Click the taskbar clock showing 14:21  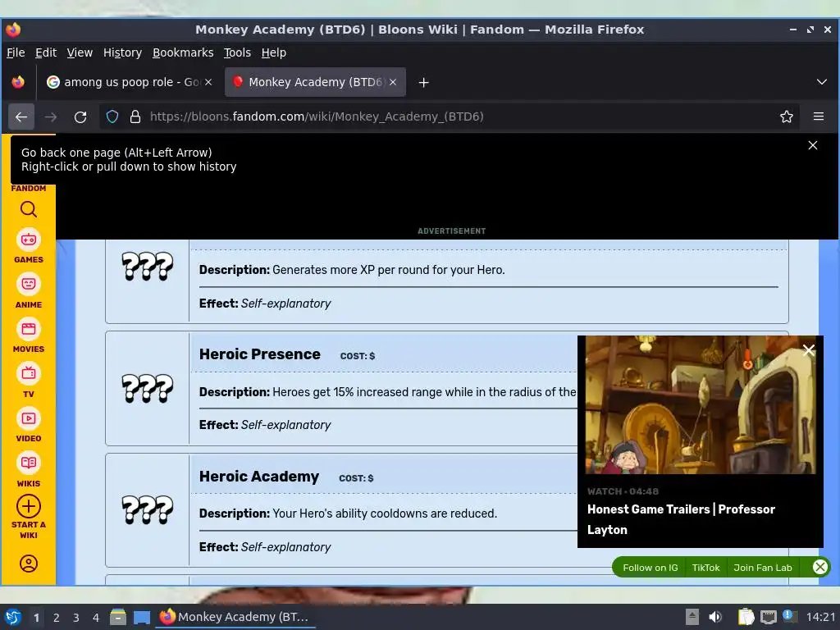pyautogui.click(x=820, y=617)
